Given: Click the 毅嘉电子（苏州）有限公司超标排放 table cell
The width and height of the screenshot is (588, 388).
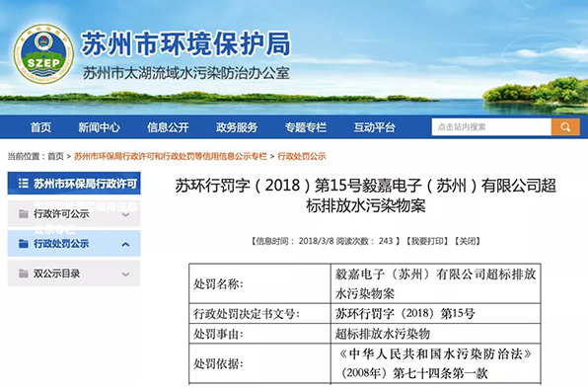Looking at the screenshot, I should point(435,283).
